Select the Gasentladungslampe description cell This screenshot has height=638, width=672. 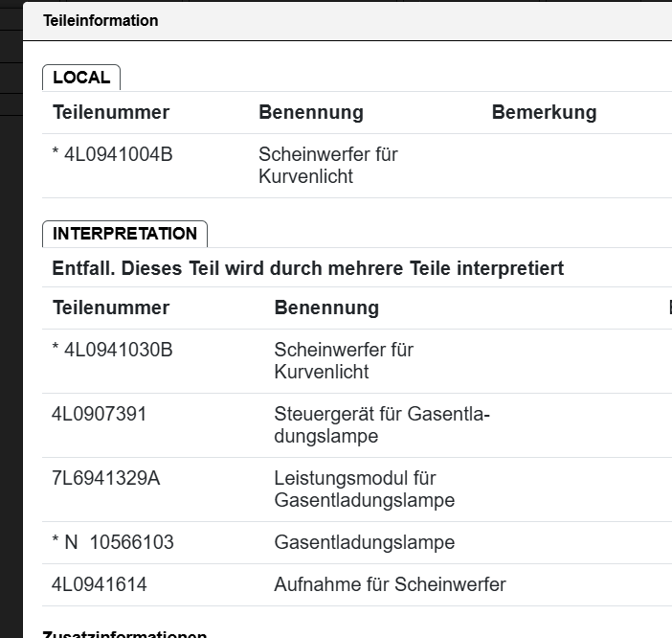click(x=365, y=542)
